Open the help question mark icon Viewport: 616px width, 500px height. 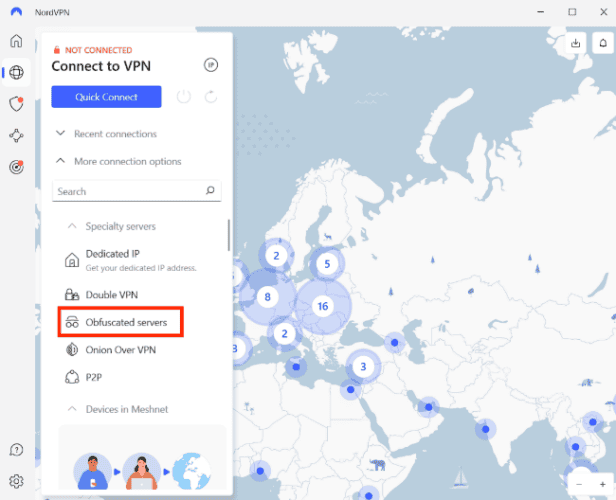(16, 450)
